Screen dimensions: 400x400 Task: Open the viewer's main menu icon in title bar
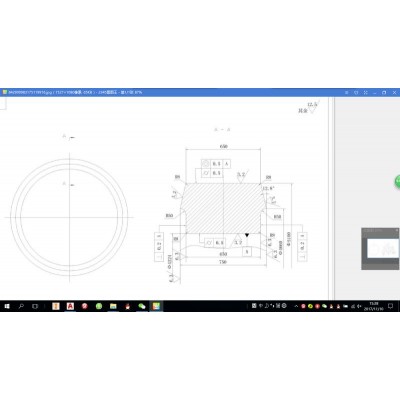point(346,92)
